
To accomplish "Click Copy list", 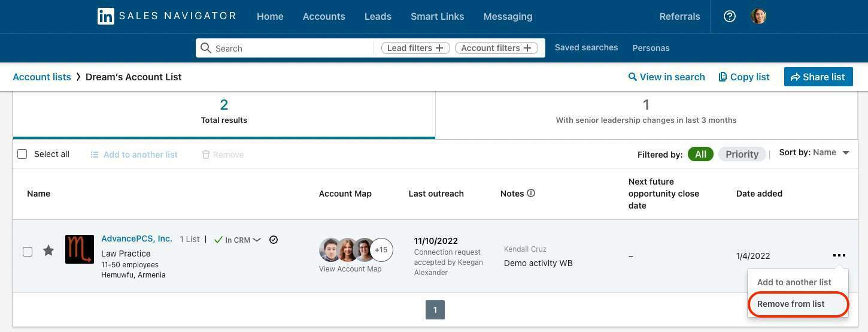I will tap(744, 77).
